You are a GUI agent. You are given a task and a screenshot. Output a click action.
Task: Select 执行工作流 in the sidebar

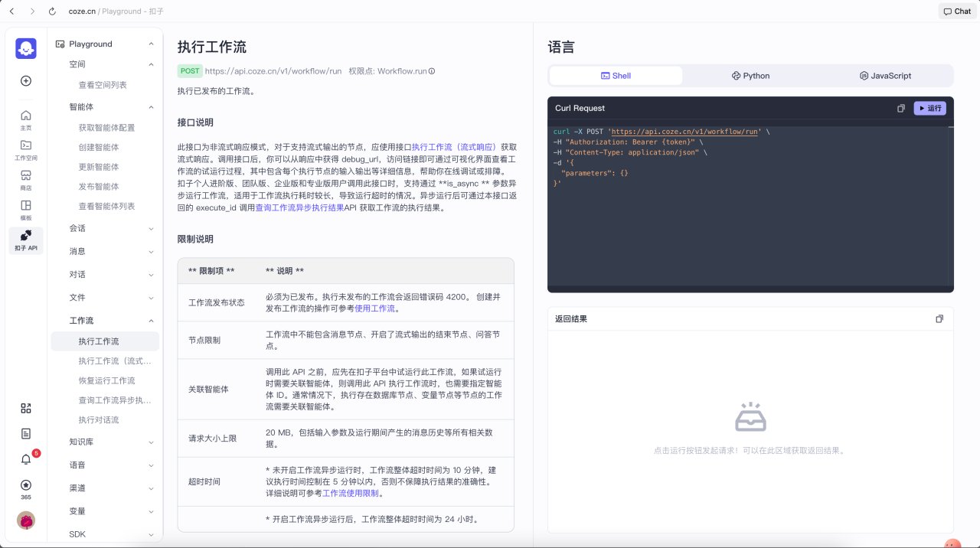pyautogui.click(x=105, y=341)
